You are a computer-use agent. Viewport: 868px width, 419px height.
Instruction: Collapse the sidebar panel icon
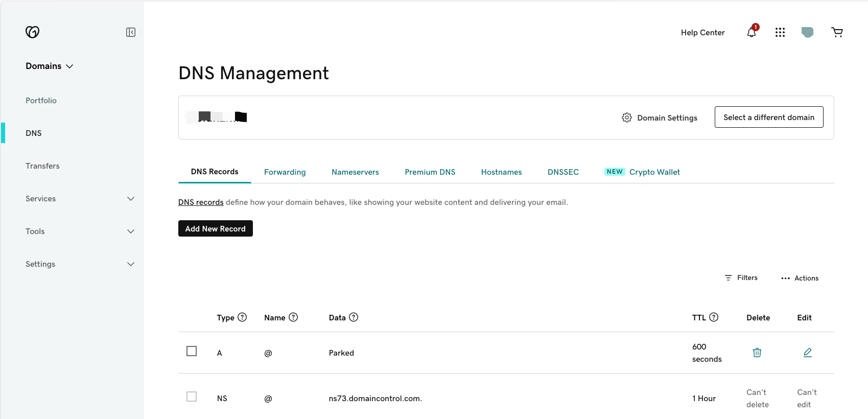click(131, 32)
